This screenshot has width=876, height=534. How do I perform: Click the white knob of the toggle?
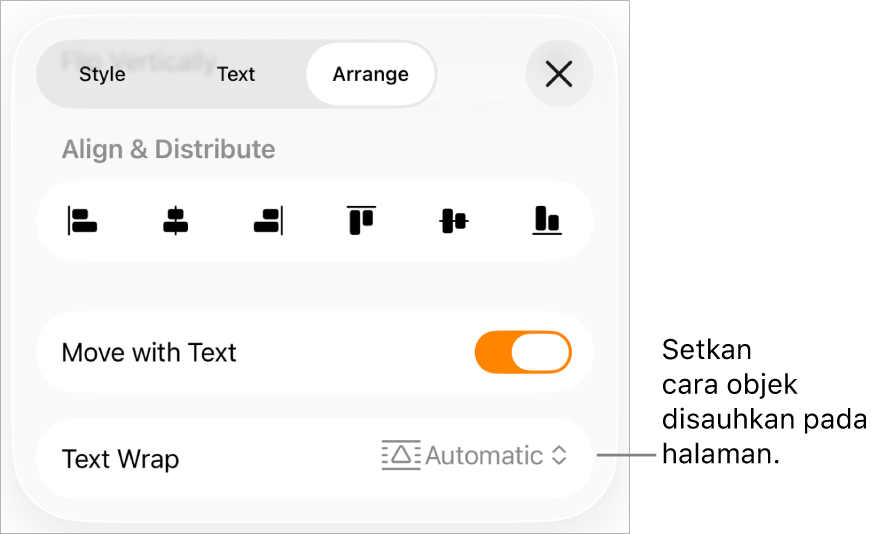point(540,353)
